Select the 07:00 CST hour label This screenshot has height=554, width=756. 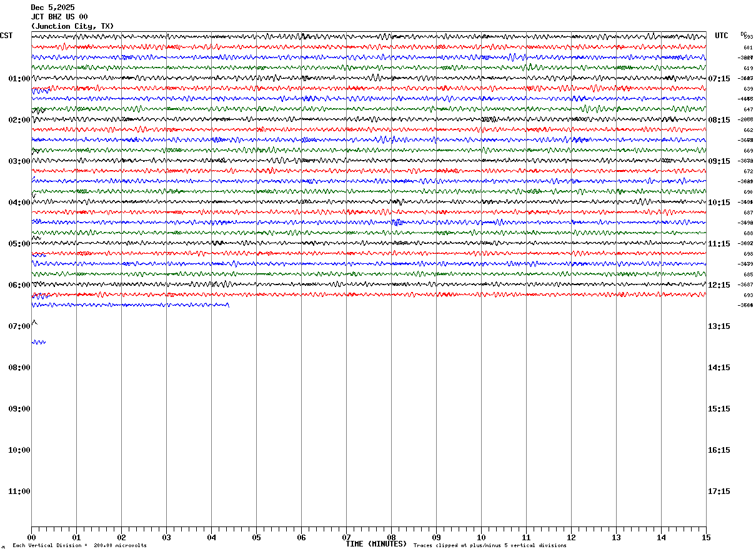point(19,326)
